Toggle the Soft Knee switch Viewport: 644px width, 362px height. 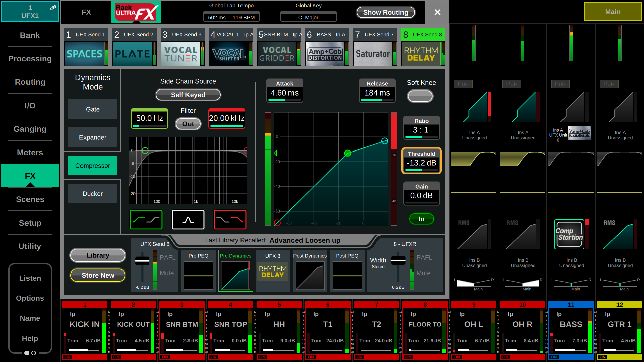tap(420, 96)
